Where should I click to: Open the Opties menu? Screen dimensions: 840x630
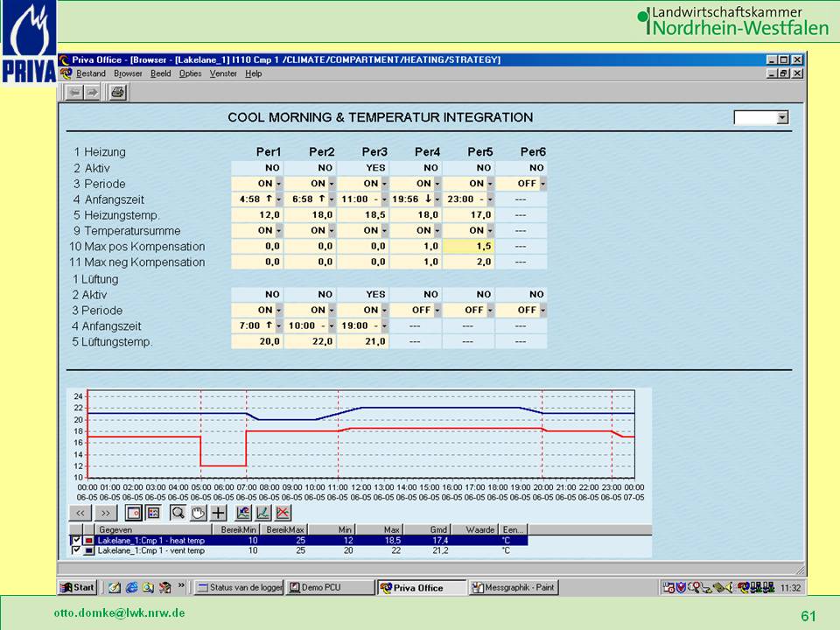point(190,73)
